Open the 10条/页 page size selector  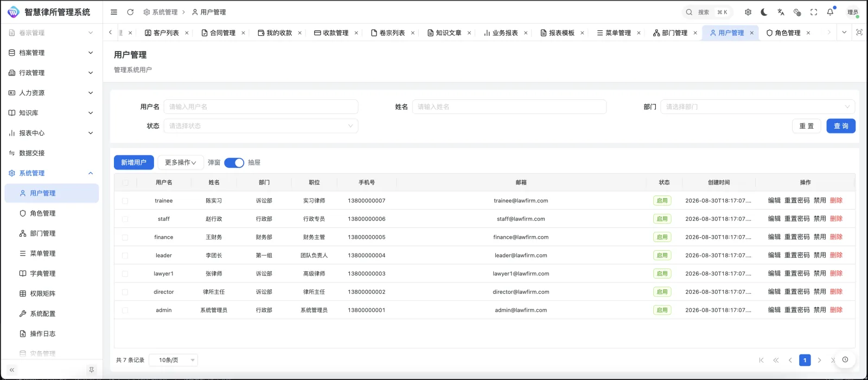(174, 360)
